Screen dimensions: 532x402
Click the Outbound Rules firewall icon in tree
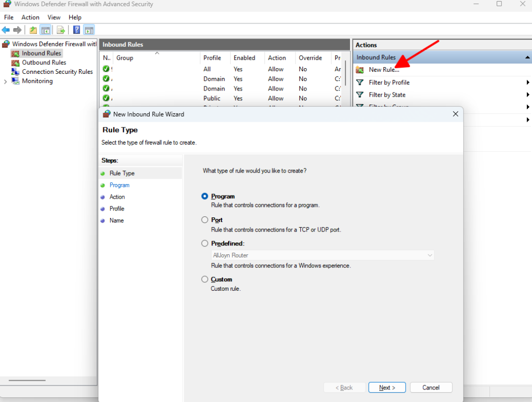[x=15, y=63]
